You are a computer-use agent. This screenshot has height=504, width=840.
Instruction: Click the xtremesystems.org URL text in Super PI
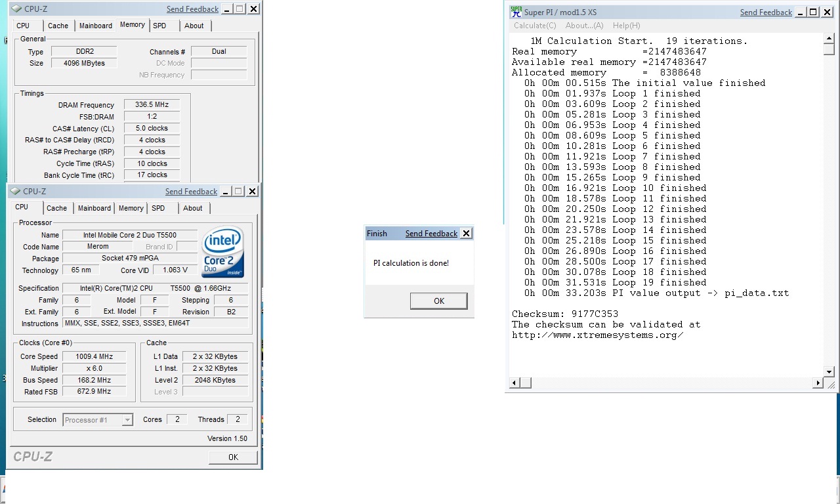(598, 335)
